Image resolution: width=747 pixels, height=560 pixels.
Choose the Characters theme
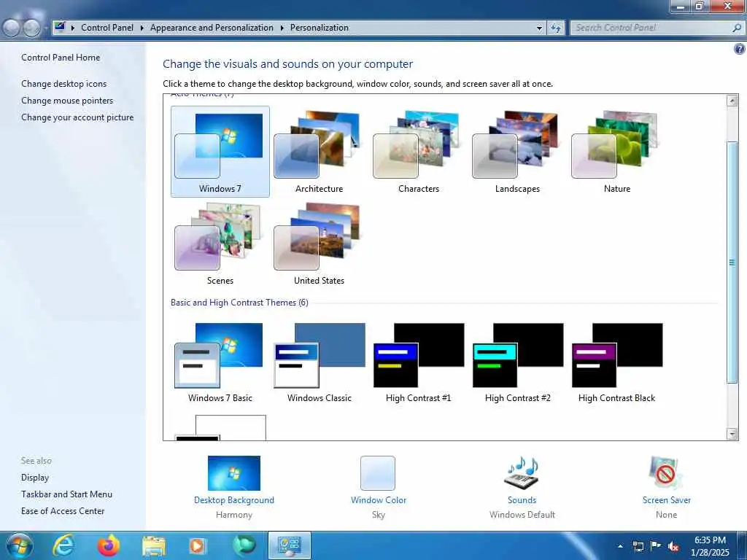pos(418,152)
